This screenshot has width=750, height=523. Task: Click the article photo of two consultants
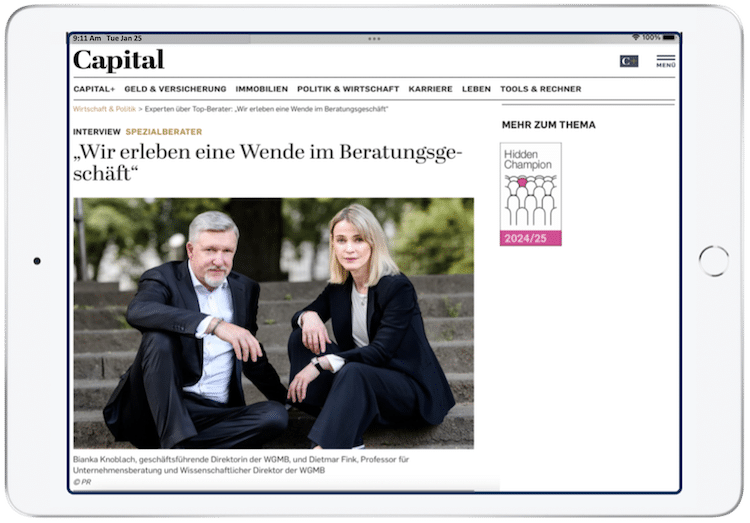point(274,323)
